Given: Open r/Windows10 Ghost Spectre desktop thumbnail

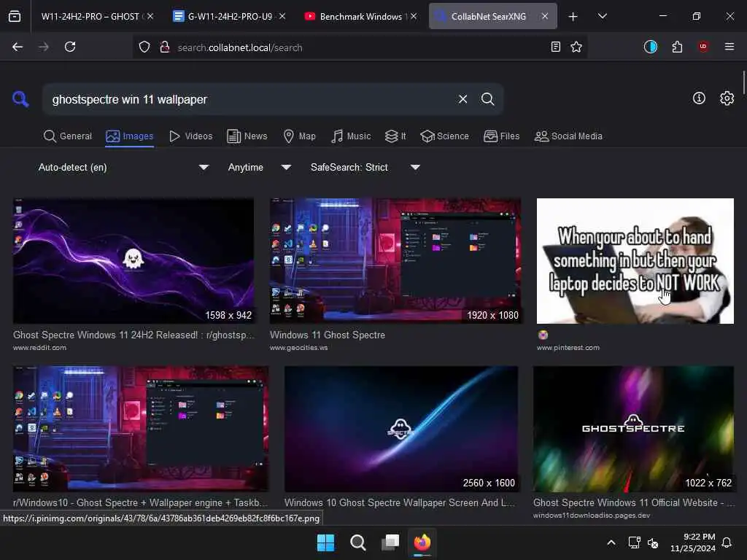Looking at the screenshot, I should tap(141, 429).
